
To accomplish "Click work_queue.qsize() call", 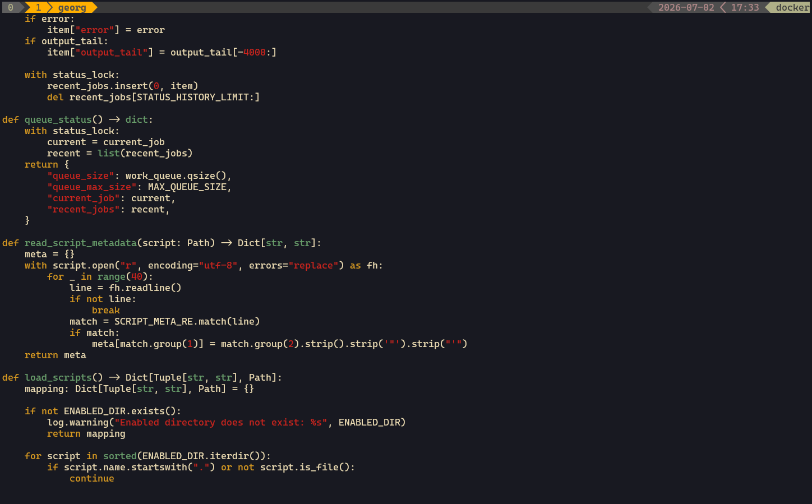I will coord(176,175).
